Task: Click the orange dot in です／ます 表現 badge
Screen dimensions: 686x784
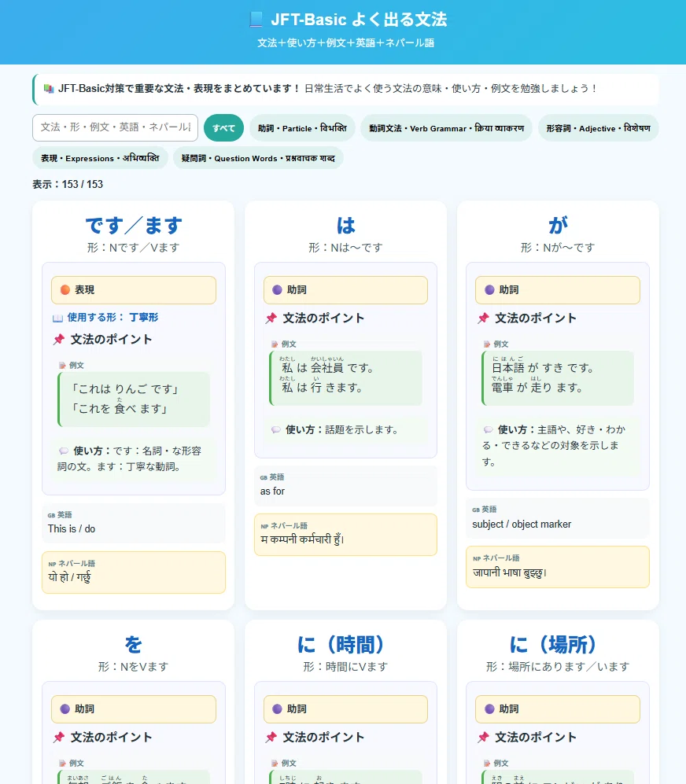Action: pyautogui.click(x=65, y=290)
